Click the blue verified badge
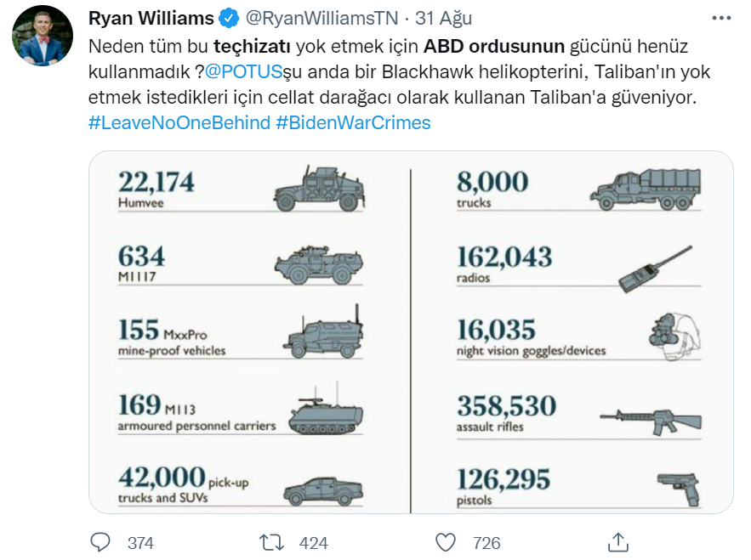The height and width of the screenshot is (560, 751). click(x=229, y=17)
